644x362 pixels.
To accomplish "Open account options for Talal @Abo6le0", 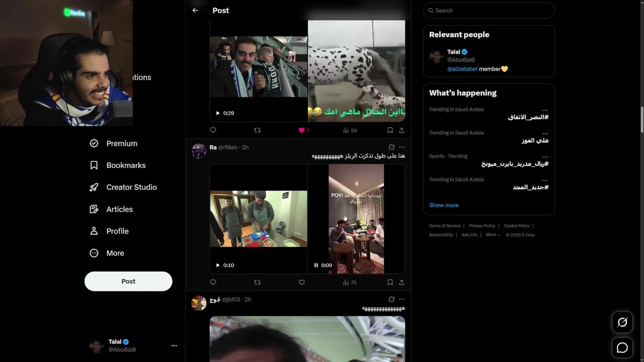I will click(174, 345).
